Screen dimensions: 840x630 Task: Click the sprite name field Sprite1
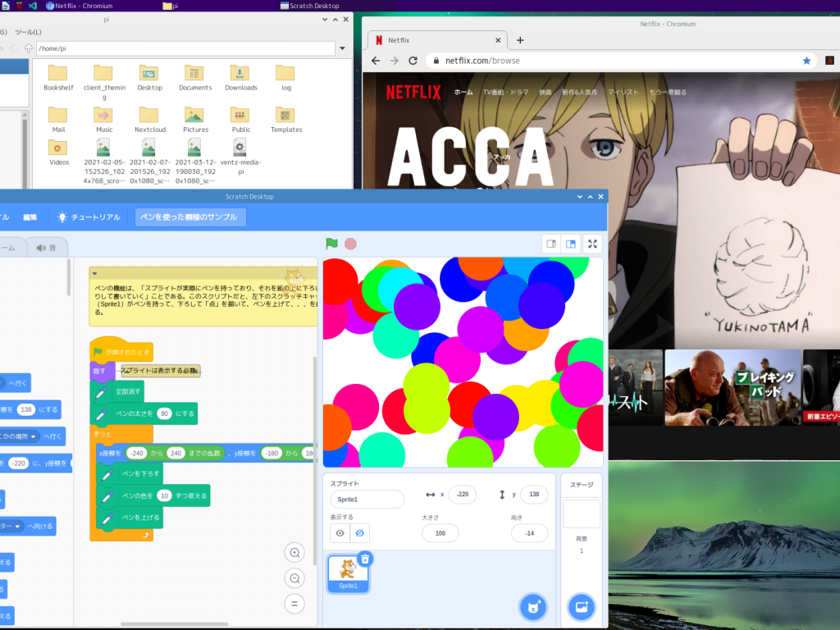(367, 500)
